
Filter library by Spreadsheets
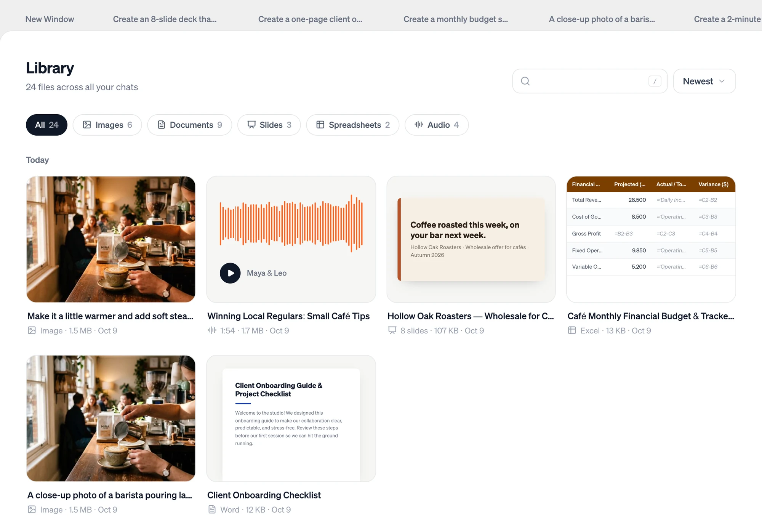(x=353, y=125)
